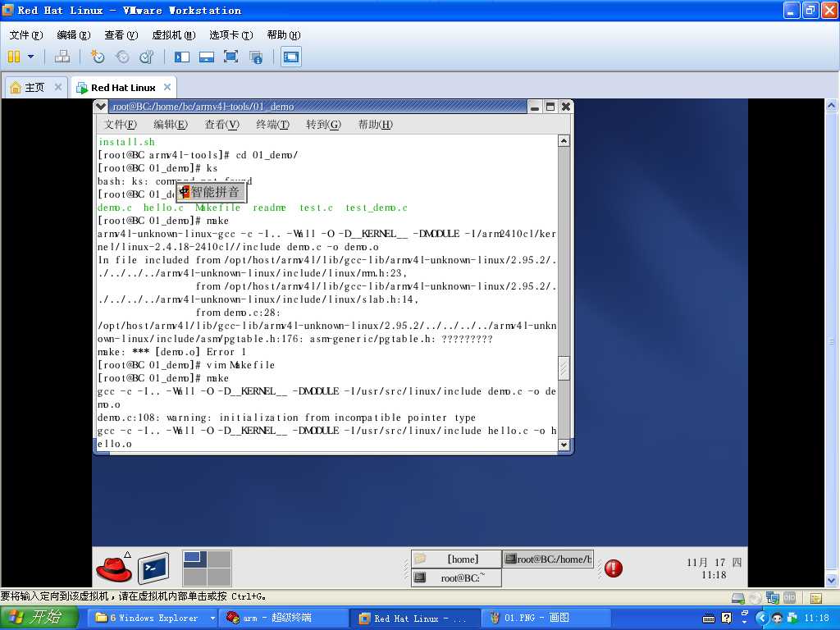
Task: Open VMware 虚拟机(M) menu
Action: coord(174,34)
